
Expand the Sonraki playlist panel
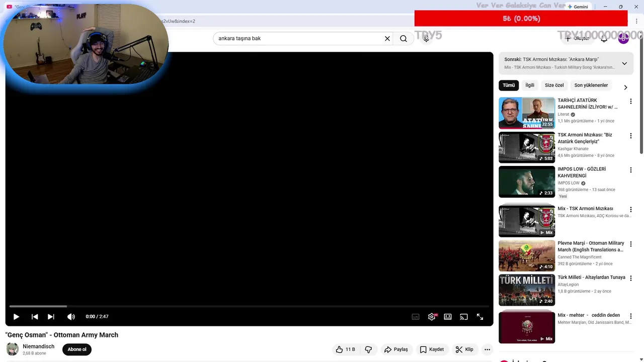point(624,63)
